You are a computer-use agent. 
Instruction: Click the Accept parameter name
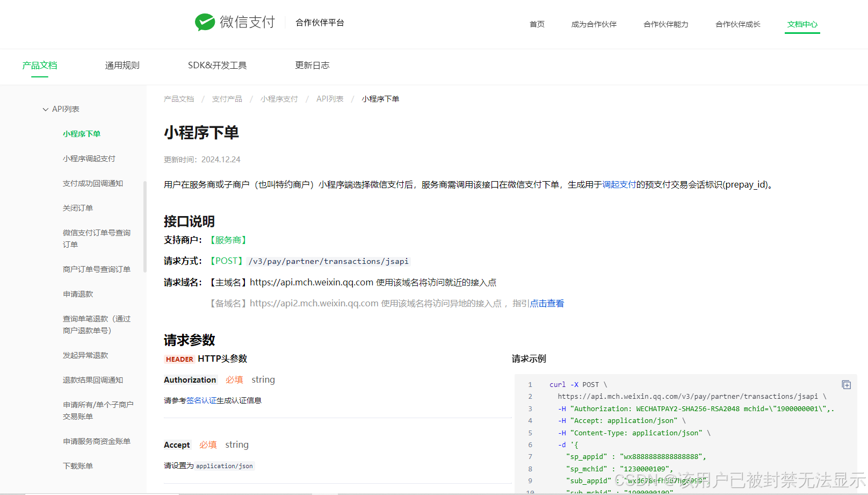pos(177,444)
